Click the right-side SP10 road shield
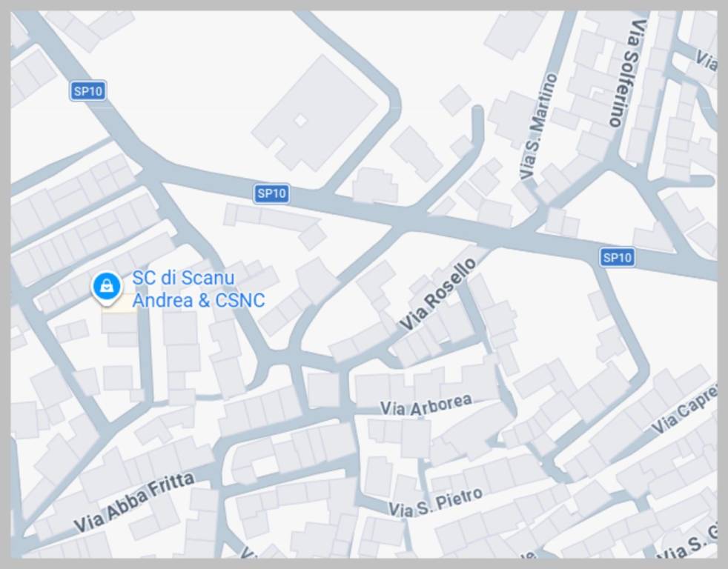 [617, 256]
